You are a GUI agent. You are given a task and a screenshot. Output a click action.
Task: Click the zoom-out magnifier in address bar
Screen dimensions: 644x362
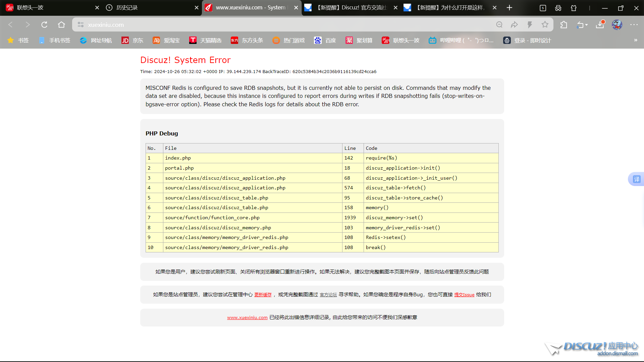click(x=499, y=25)
